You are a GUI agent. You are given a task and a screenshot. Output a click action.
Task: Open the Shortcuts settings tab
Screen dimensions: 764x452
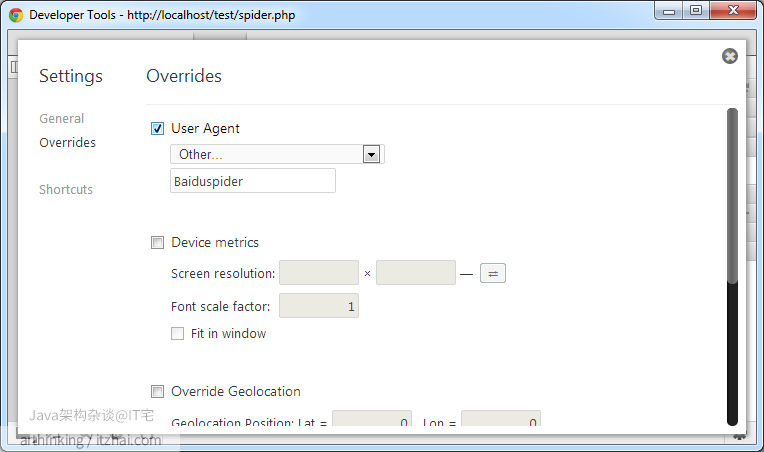(x=66, y=190)
